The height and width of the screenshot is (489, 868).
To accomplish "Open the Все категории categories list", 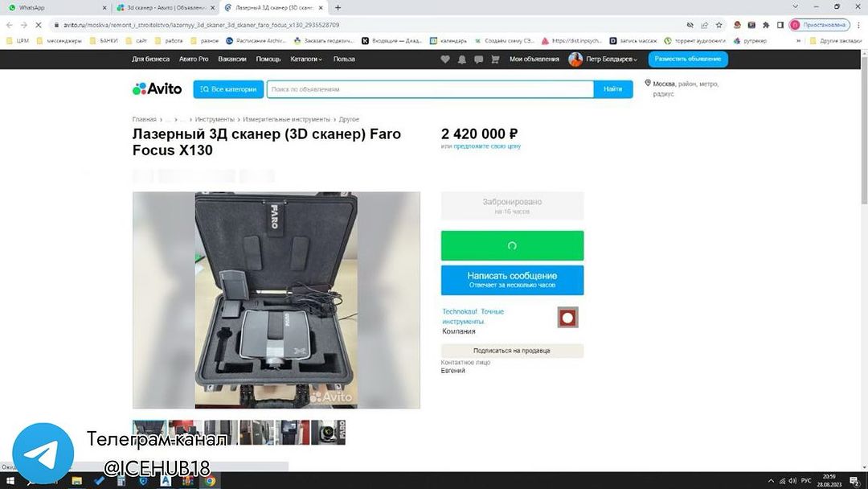I will tap(228, 89).
